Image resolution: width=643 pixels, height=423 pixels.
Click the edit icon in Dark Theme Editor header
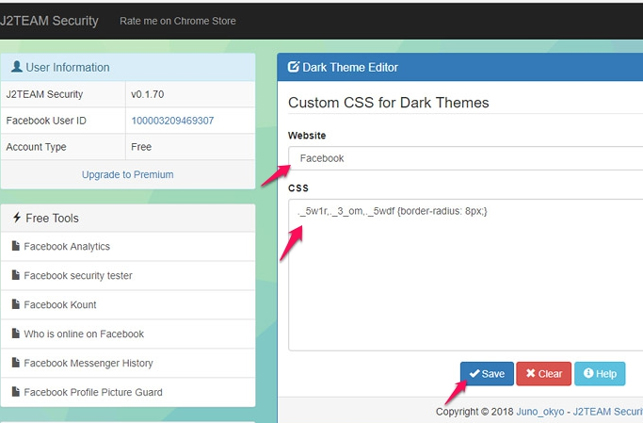click(293, 68)
